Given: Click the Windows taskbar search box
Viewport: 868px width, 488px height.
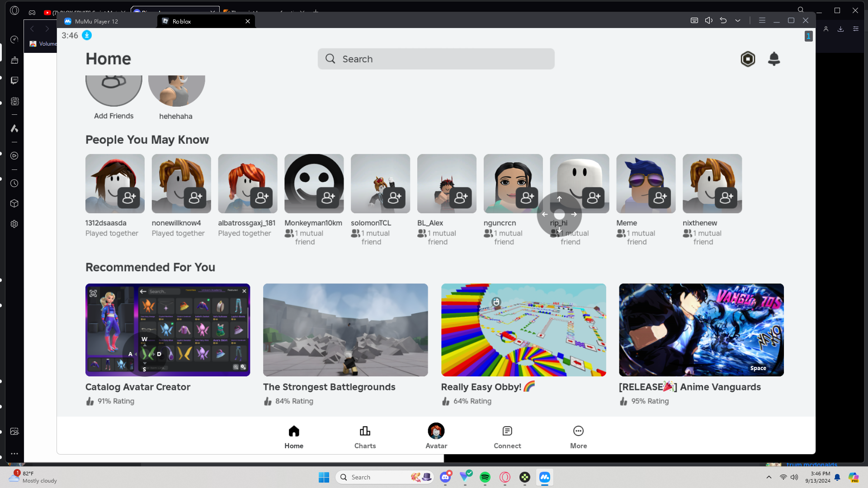Looking at the screenshot, I should (385, 477).
